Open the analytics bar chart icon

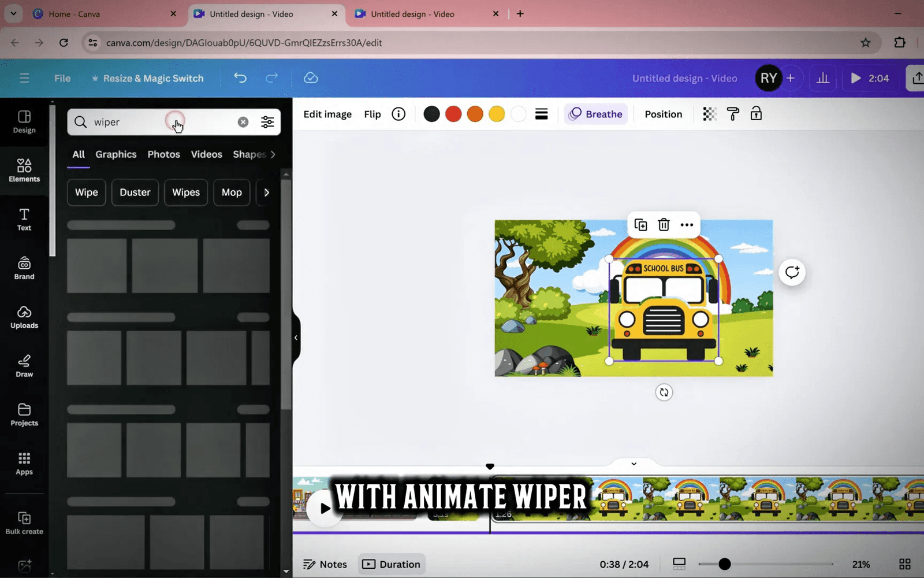823,78
